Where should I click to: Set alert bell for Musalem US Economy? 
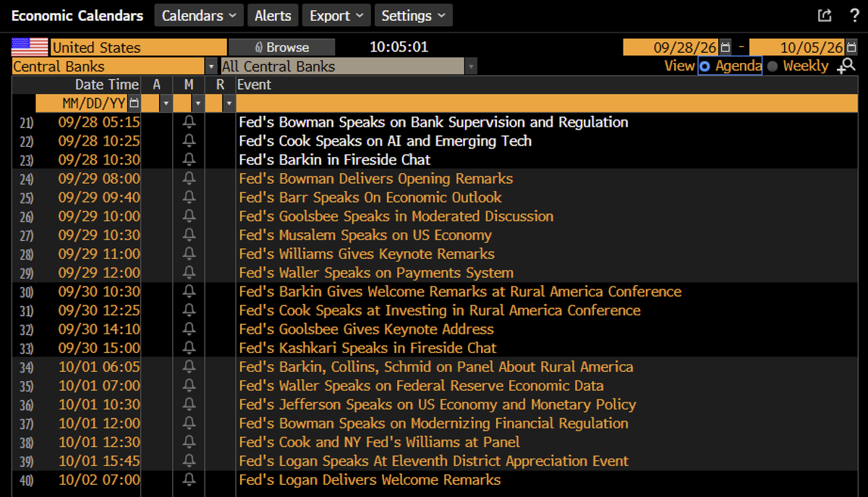[x=189, y=235]
